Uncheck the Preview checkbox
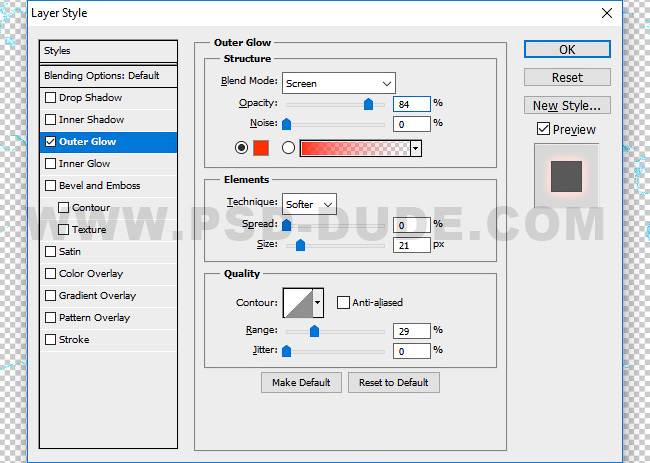Screen dimensions: 650x463 tap(543, 129)
